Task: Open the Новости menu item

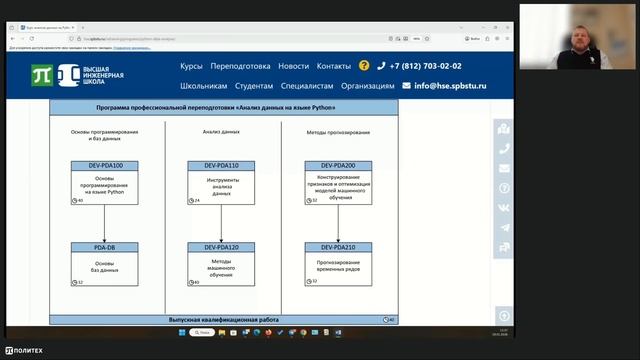Action: click(x=293, y=66)
